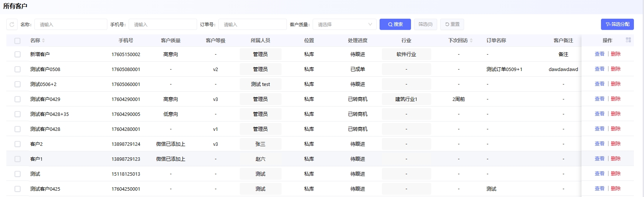Screen dimensions: 644x197
Task: Select the checkbox for 测试客户0429
Action: pyautogui.click(x=18, y=99)
